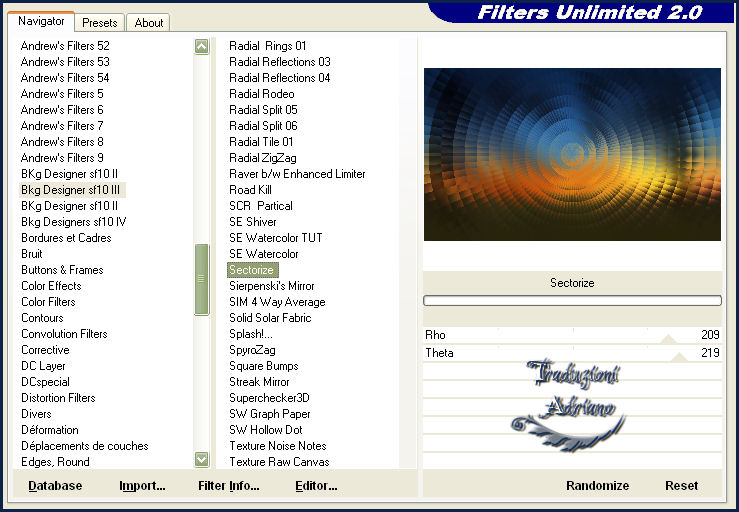This screenshot has height=512, width=739.
Task: Choose the Road Kill filter
Action: (x=250, y=190)
